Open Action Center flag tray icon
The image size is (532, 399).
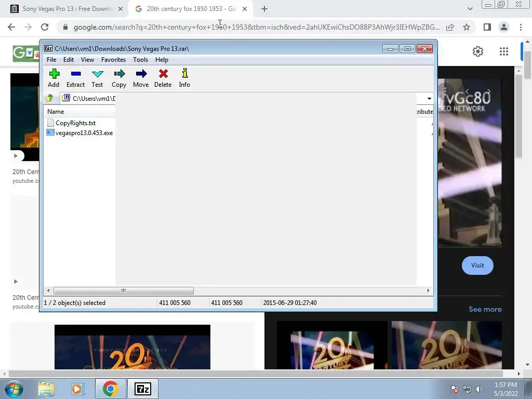(x=454, y=389)
